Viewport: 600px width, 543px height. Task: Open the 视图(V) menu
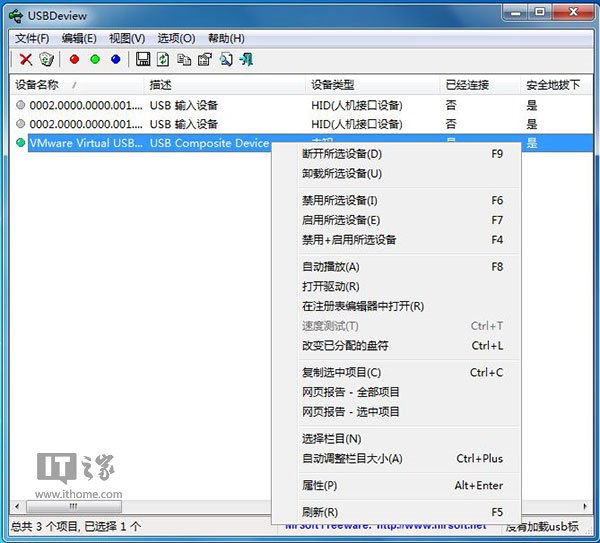click(127, 38)
